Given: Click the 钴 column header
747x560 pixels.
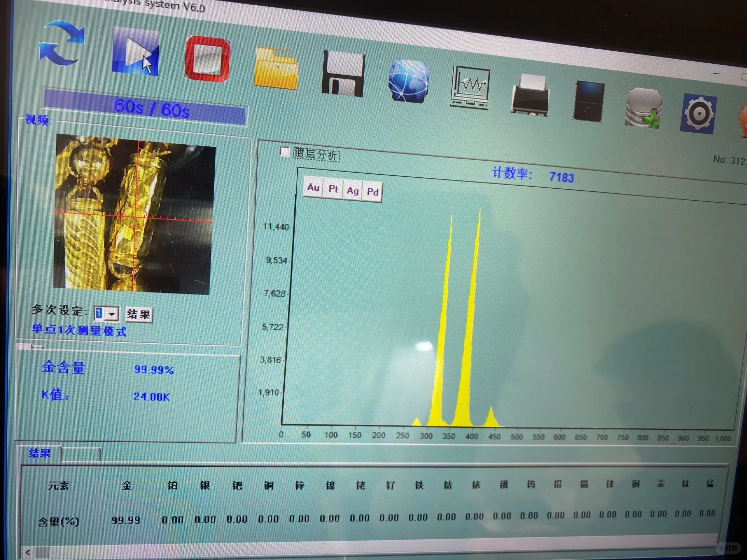Looking at the screenshot, I should 448,485.
